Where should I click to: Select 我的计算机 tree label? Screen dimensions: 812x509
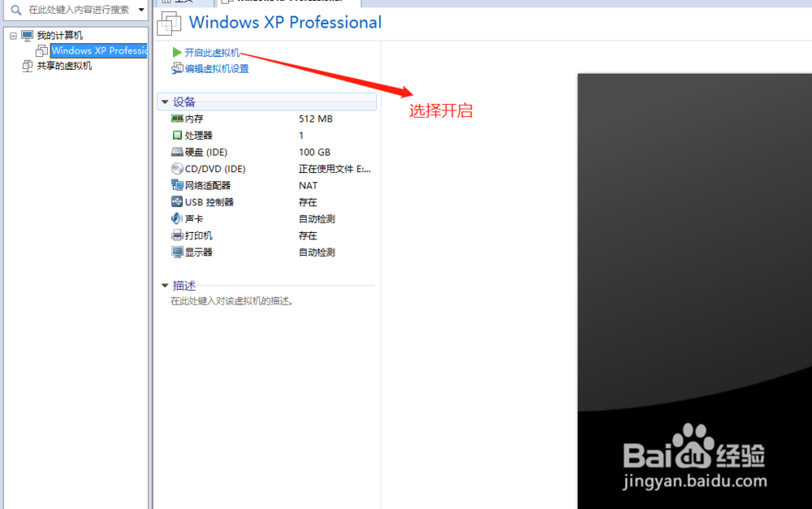[x=59, y=35]
